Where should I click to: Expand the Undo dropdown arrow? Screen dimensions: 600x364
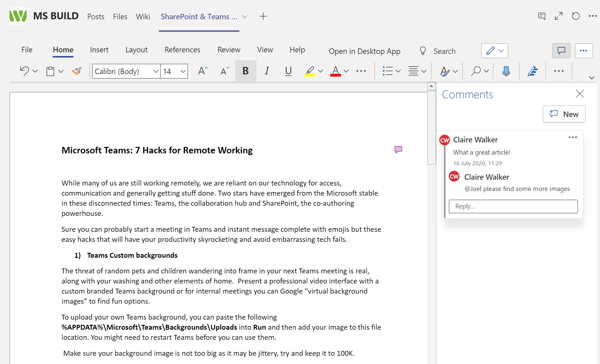tap(35, 71)
